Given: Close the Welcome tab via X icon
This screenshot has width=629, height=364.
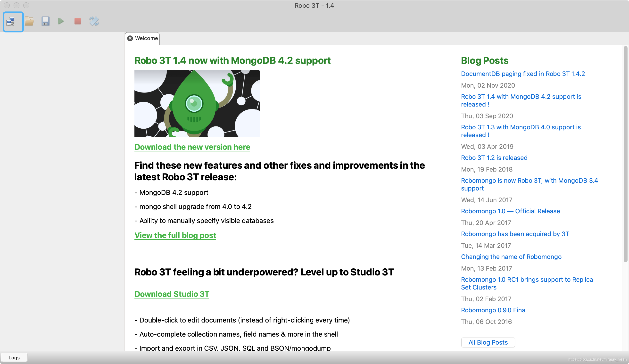Looking at the screenshot, I should (130, 38).
